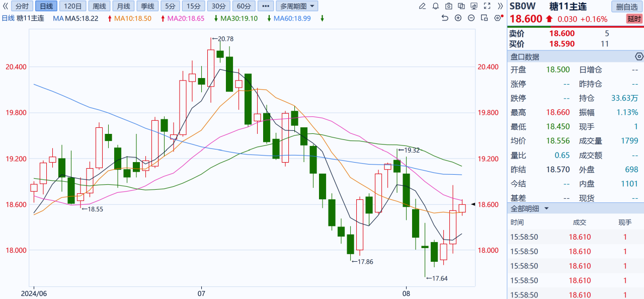Select the 周线 weekly period
Viewport: 644px width, 299px height.
pyautogui.click(x=99, y=7)
